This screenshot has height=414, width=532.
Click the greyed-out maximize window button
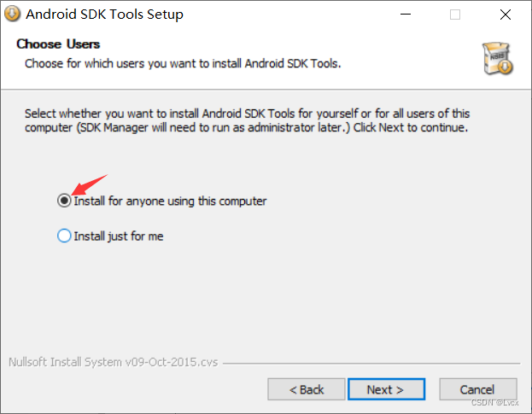pyautogui.click(x=455, y=15)
